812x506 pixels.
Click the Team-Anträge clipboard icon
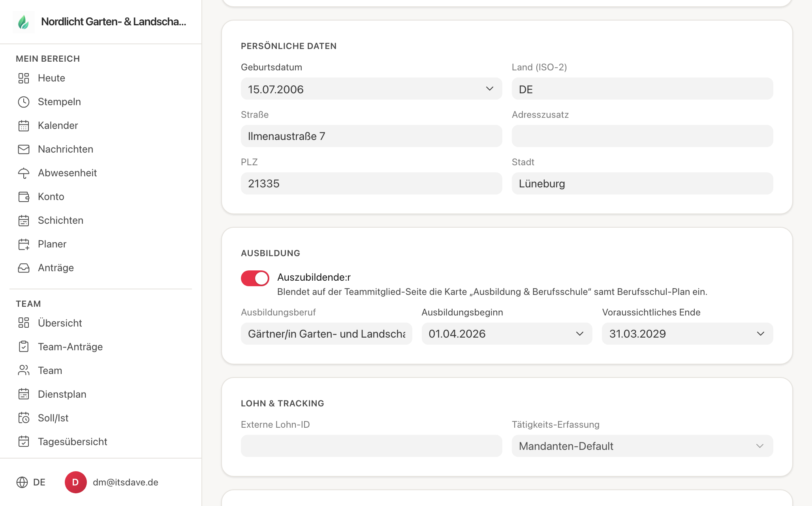point(24,347)
